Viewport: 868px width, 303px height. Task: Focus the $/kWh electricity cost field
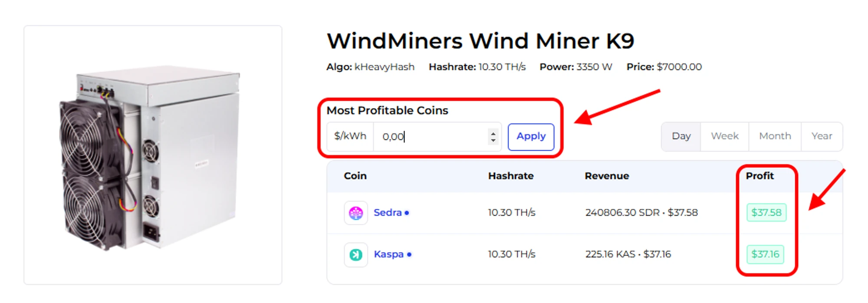click(430, 137)
